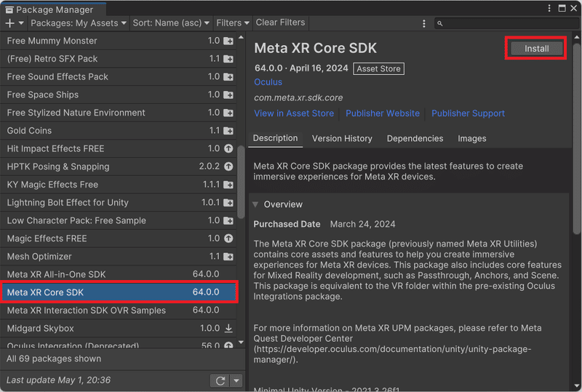
Task: Open the Filters dropdown
Action: [x=233, y=23]
